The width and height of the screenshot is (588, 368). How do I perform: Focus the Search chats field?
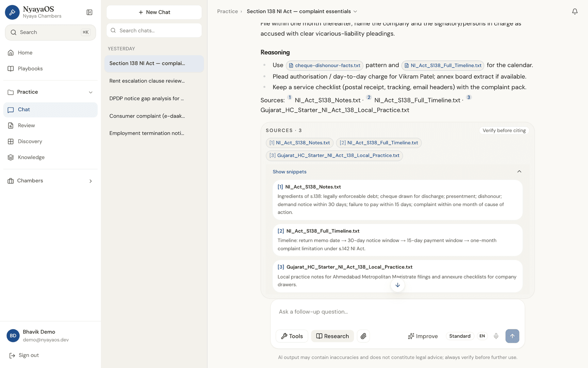pyautogui.click(x=154, y=30)
